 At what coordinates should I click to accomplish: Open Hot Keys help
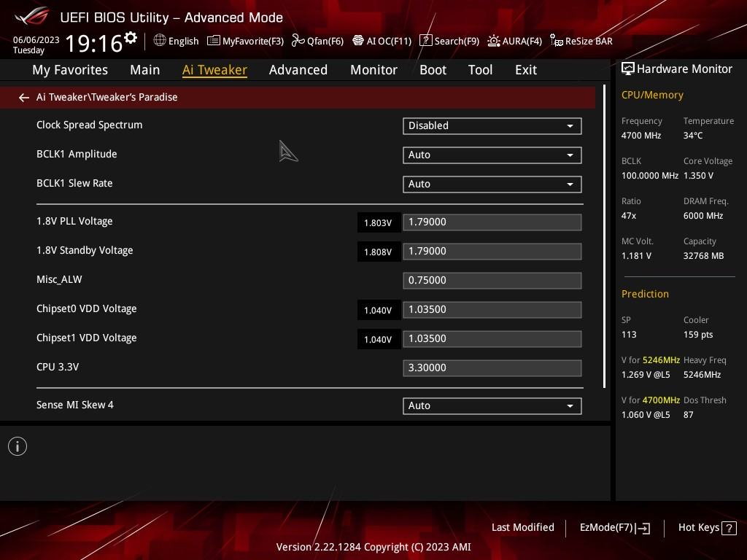(708, 528)
